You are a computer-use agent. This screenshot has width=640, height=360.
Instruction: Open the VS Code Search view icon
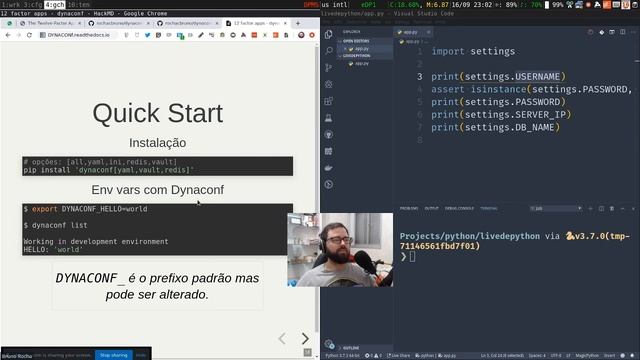[x=329, y=51]
